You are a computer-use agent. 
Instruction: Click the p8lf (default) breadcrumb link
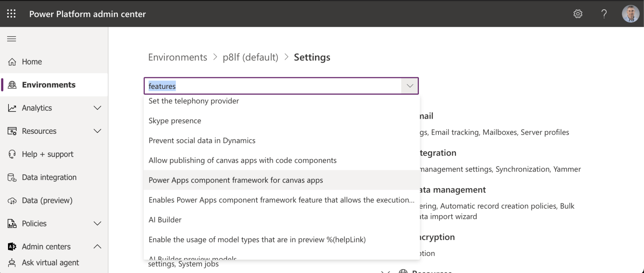[250, 57]
